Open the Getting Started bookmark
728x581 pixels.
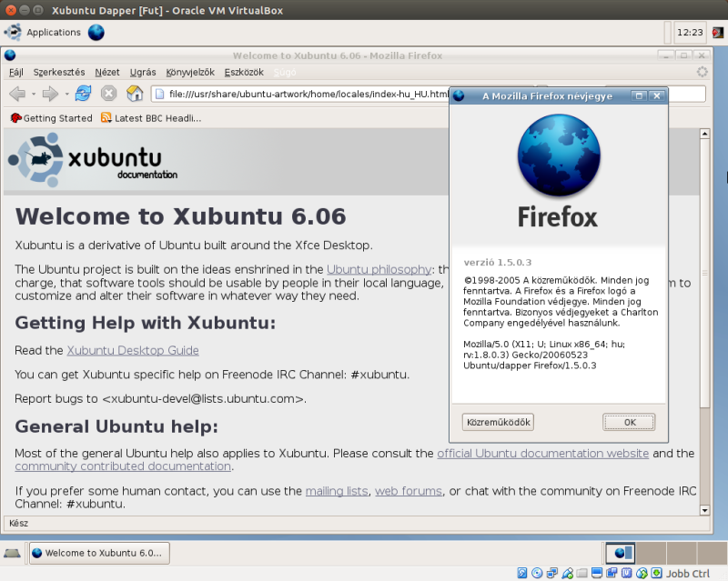tap(51, 118)
